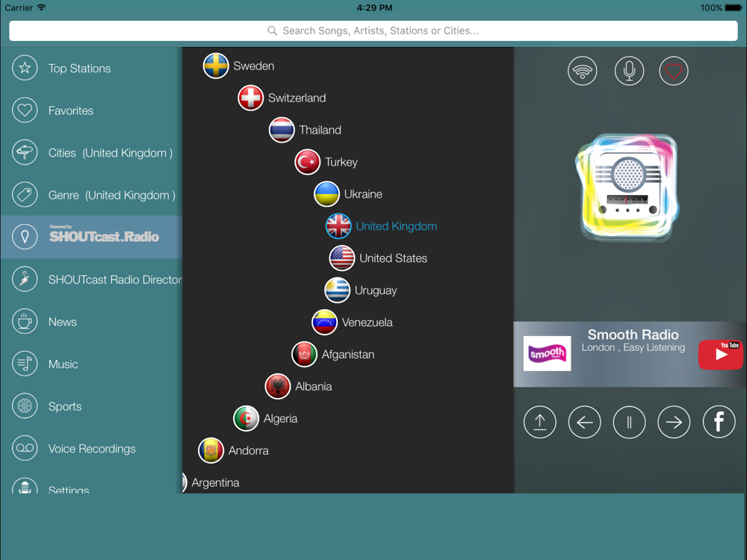The width and height of the screenshot is (747, 560).
Task: Select Sweden flag icon
Action: [x=216, y=66]
